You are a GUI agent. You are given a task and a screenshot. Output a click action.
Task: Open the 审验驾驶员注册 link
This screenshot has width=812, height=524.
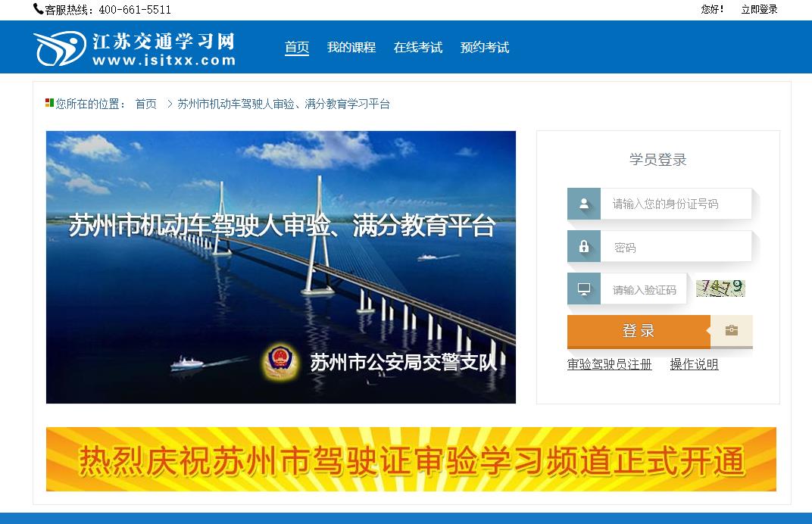click(x=610, y=364)
